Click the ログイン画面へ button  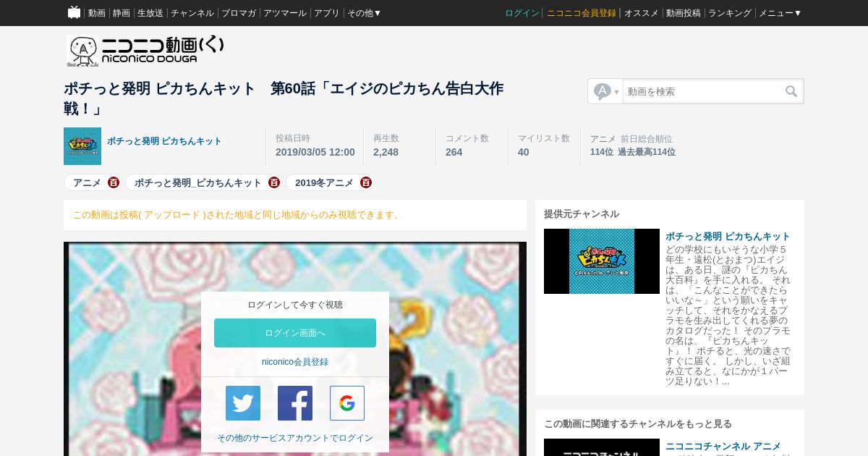pos(295,333)
